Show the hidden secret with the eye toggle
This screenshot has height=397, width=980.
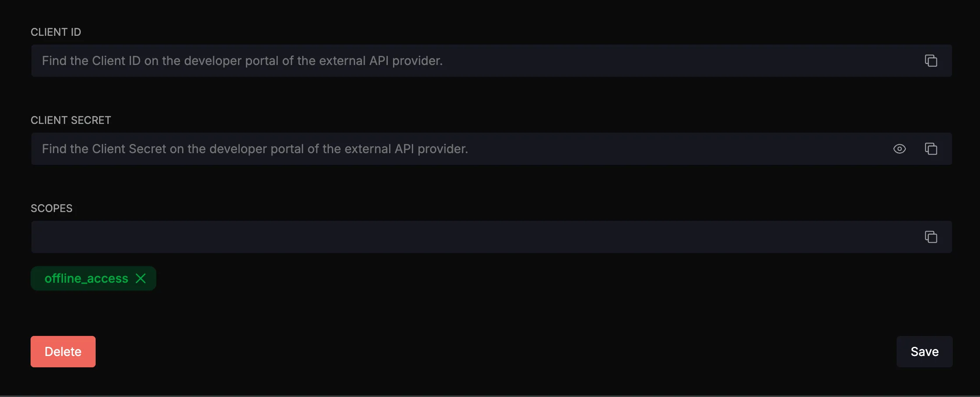click(900, 149)
